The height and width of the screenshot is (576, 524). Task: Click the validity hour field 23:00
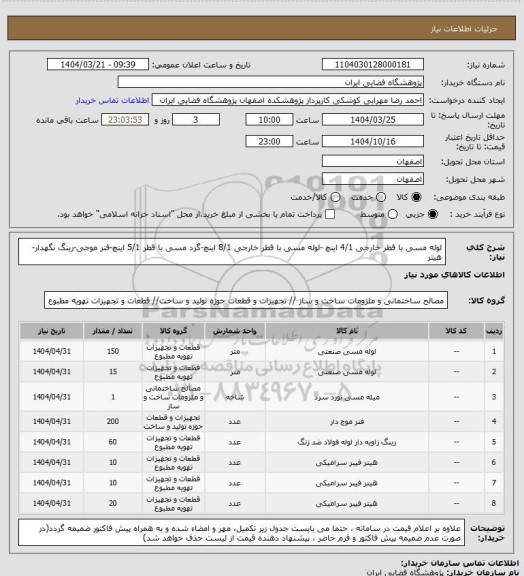(x=269, y=141)
